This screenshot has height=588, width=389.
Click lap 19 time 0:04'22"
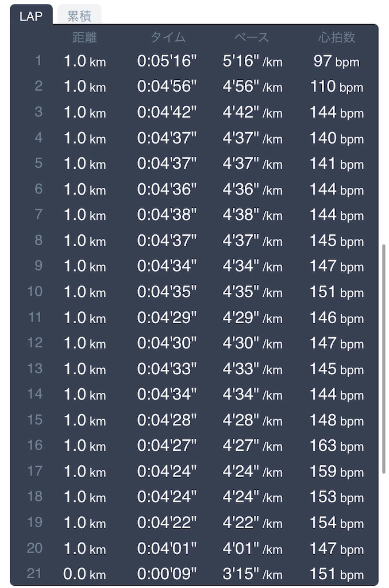pos(167,523)
